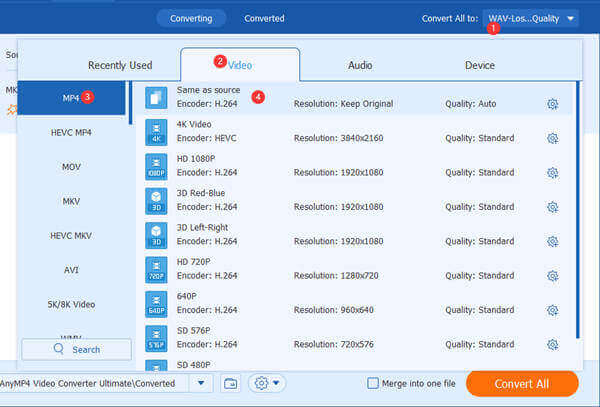Select the 'HD 720P' preset row text
This screenshot has height=407, width=600.
tap(194, 262)
